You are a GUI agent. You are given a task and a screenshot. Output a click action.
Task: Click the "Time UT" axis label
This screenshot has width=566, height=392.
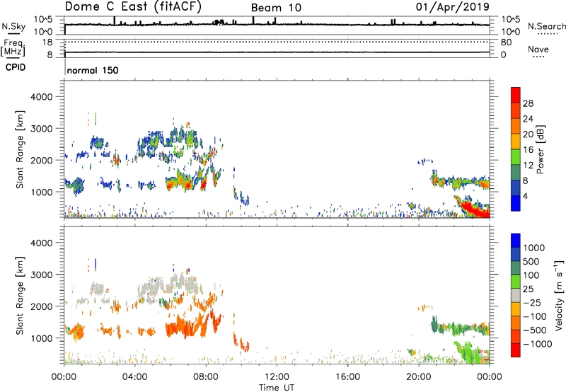(x=277, y=388)
